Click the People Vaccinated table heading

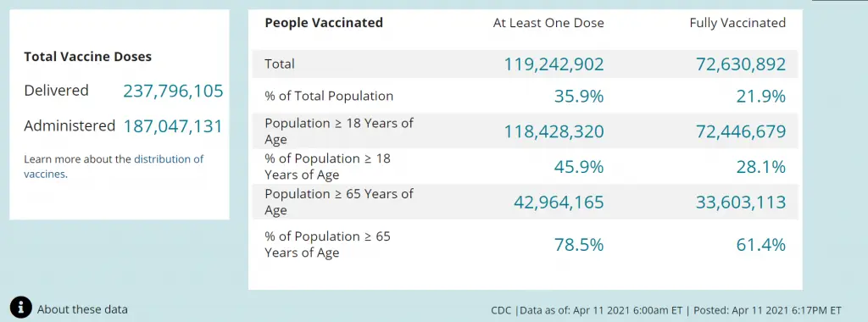click(x=324, y=23)
